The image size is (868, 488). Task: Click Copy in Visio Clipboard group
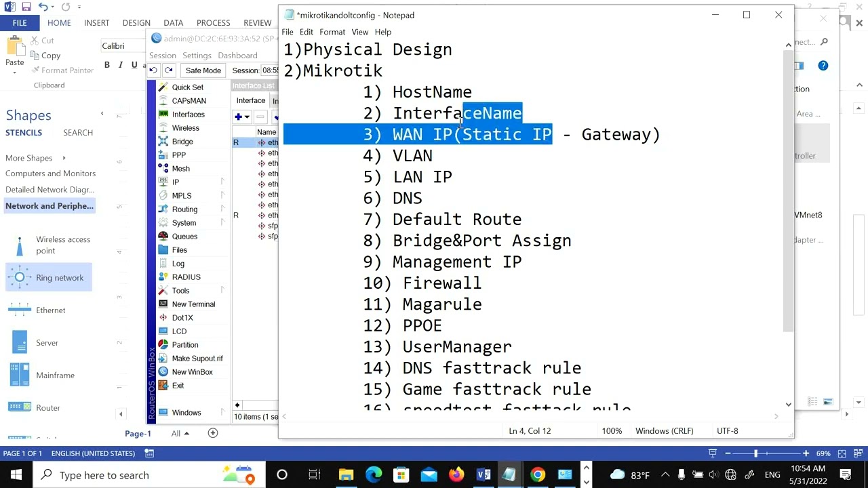[45, 56]
